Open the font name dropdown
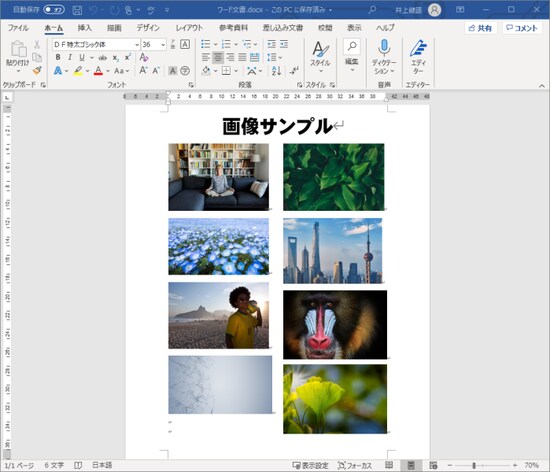 click(137, 45)
